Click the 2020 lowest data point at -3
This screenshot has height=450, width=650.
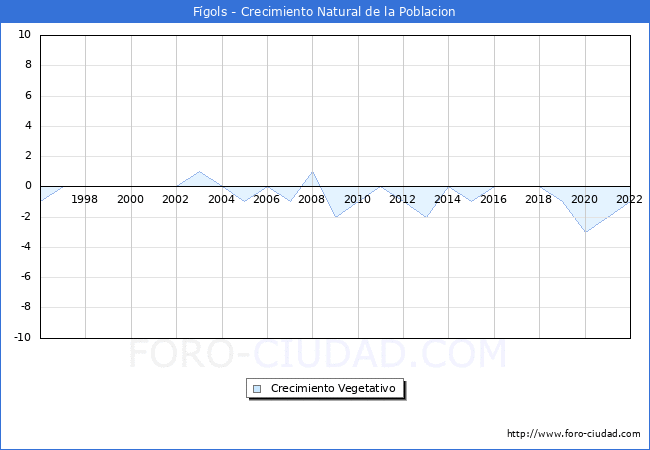coord(585,232)
